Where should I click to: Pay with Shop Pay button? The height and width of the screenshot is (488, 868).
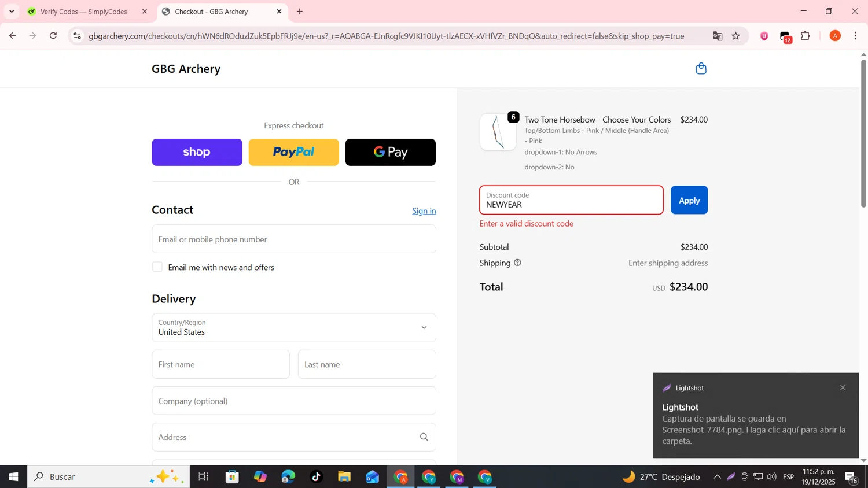[197, 152]
